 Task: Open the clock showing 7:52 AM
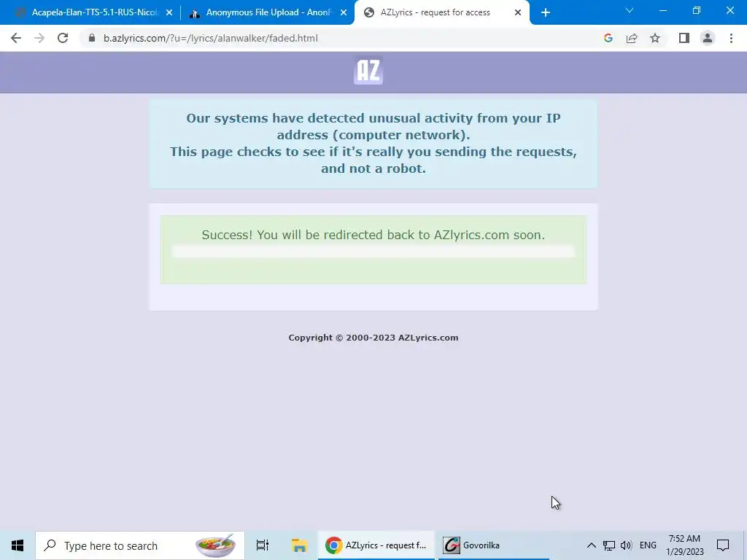684,545
